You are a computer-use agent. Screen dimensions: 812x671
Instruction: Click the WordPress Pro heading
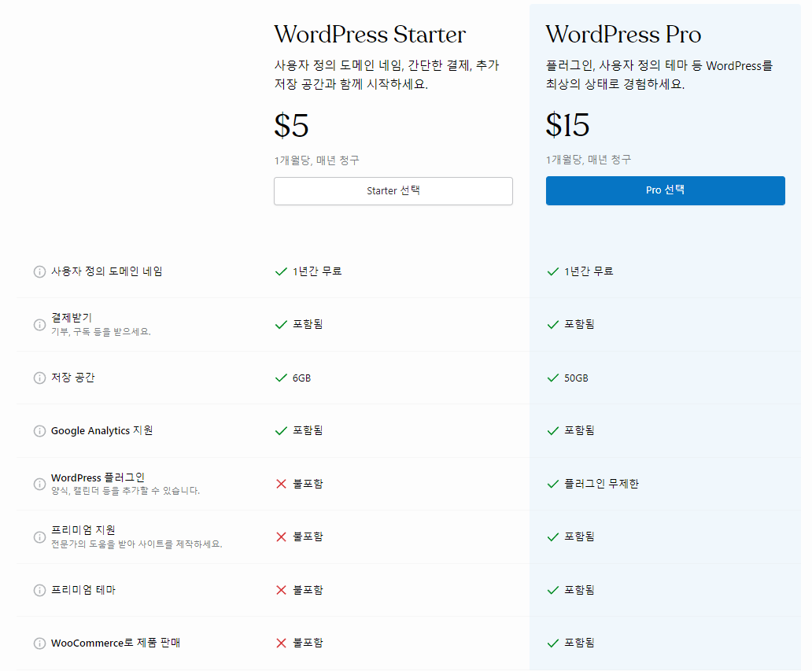coord(623,35)
